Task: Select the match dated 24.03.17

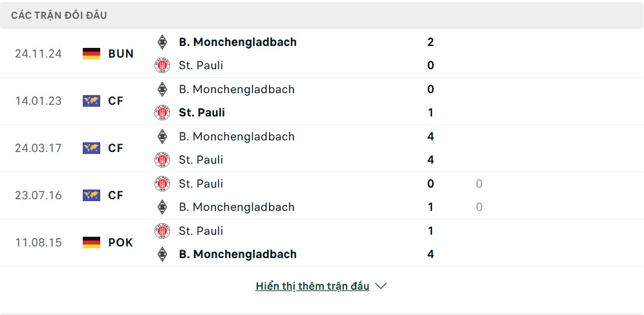Action: 38,148
